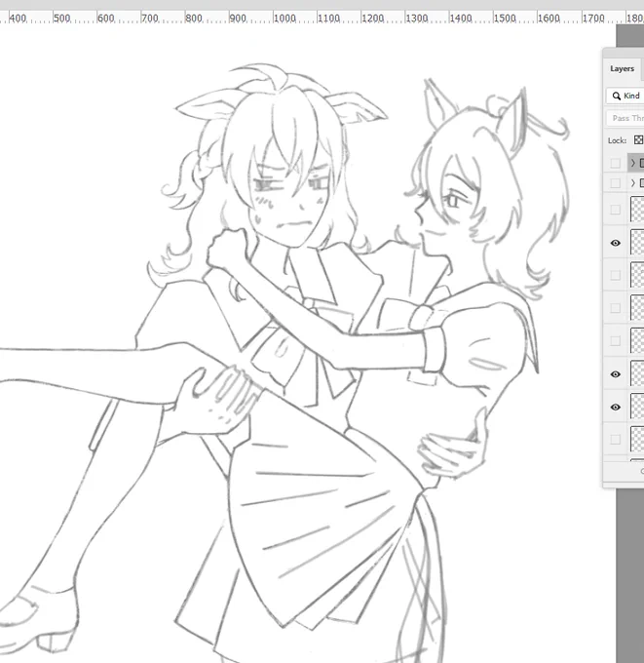
Task: Enable Lock transparent pixels checkerboard icon
Action: (x=638, y=140)
